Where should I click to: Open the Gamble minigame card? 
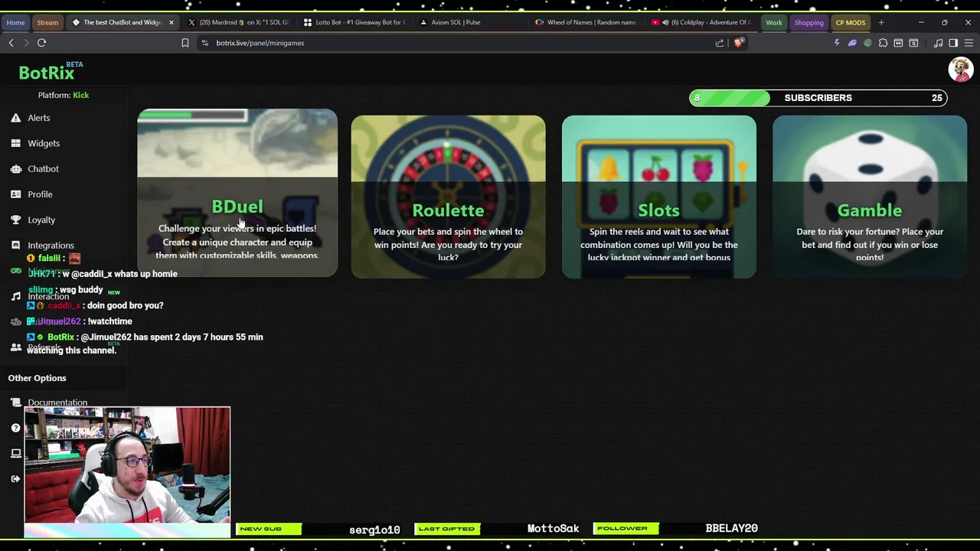click(x=870, y=197)
